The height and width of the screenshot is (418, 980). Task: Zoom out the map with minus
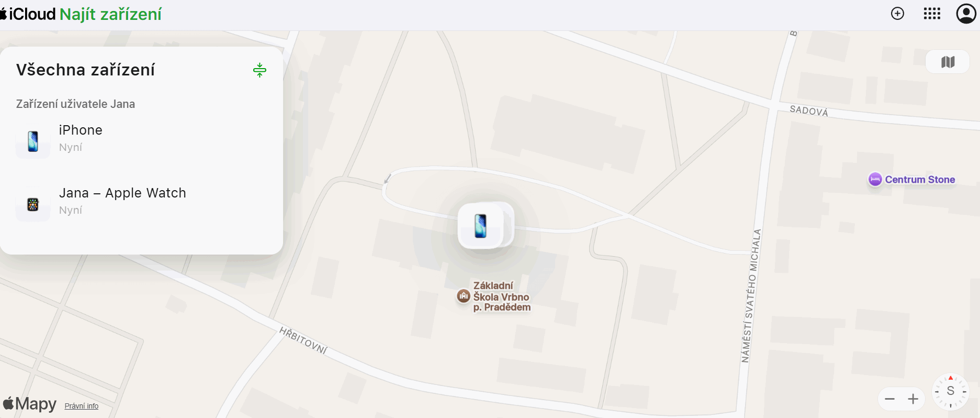pos(889,399)
